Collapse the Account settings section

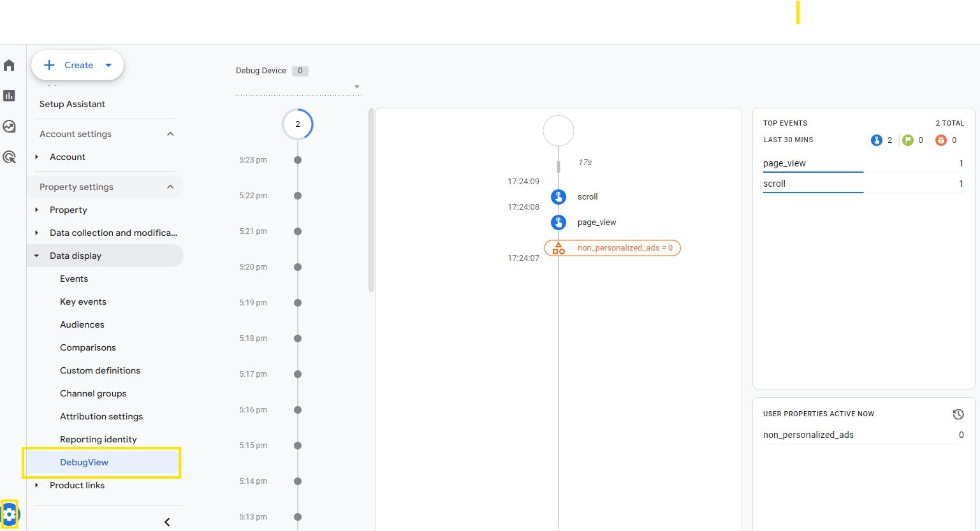(x=170, y=134)
